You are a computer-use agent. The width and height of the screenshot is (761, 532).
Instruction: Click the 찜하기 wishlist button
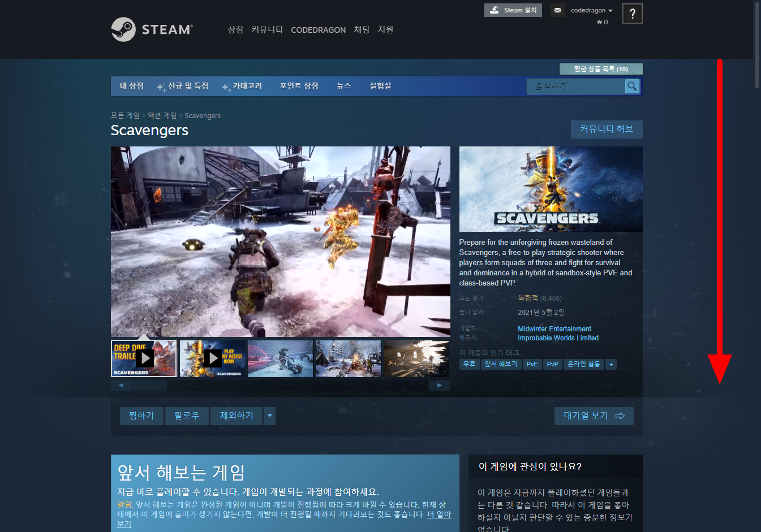(x=141, y=416)
